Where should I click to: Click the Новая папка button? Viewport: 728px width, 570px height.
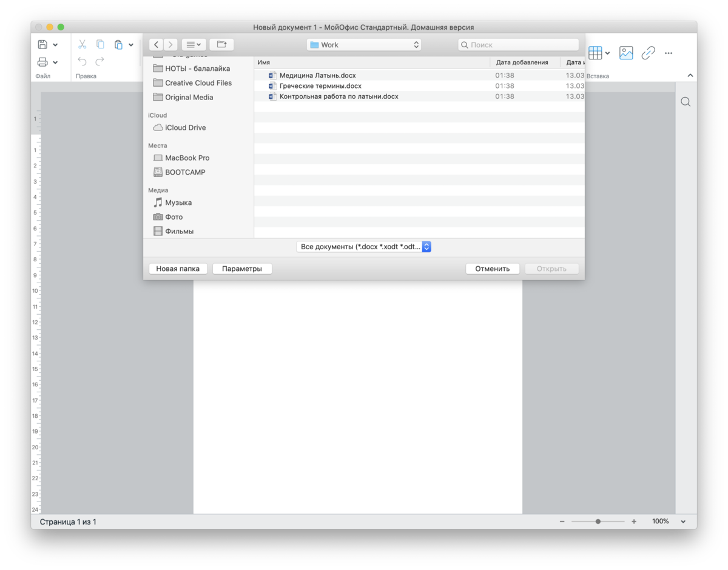(x=178, y=269)
